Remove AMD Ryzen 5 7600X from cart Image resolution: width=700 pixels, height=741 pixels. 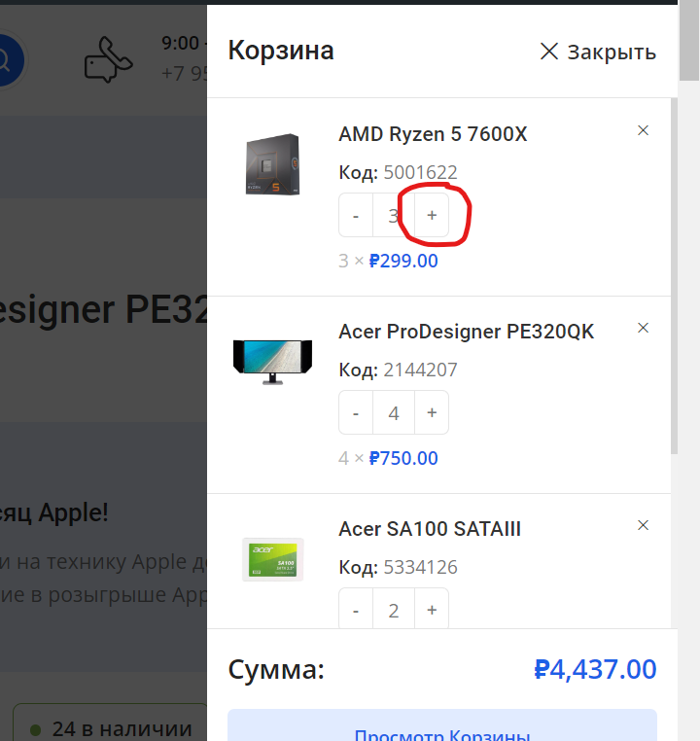coord(643,130)
